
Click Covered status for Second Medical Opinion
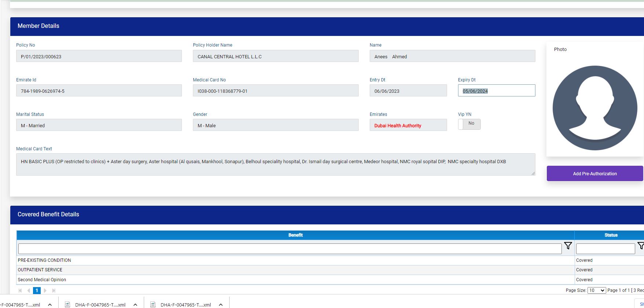pos(584,280)
